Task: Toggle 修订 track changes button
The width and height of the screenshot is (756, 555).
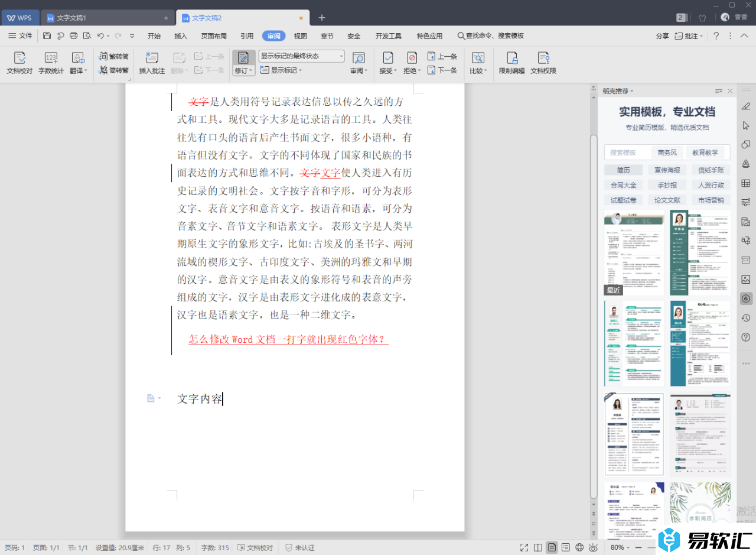Action: pos(243,58)
